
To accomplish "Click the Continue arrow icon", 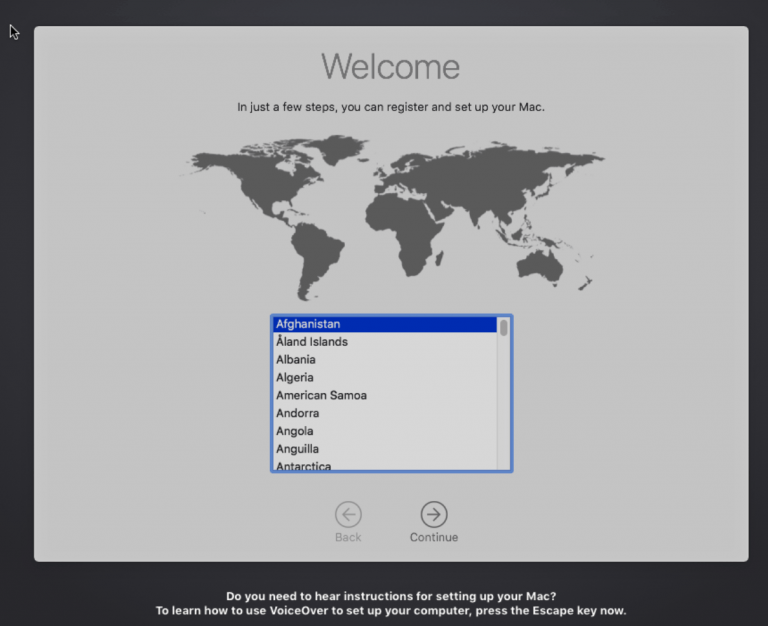I will pyautogui.click(x=433, y=514).
